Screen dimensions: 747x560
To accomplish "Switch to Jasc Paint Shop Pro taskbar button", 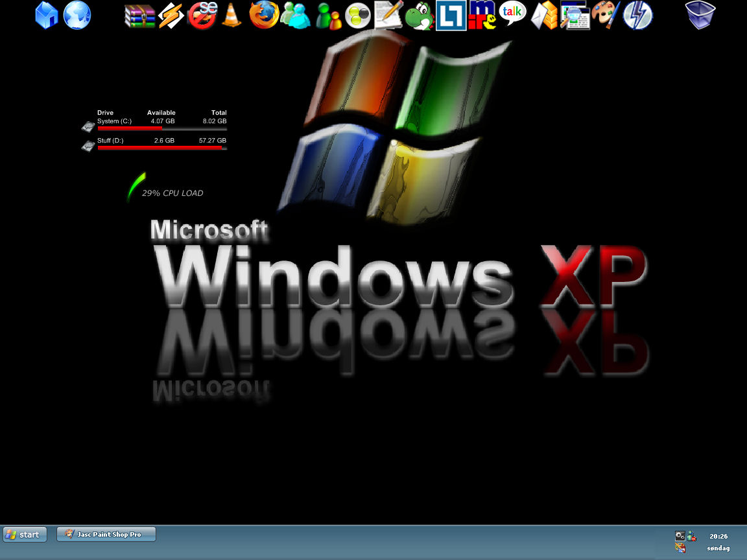I will click(x=106, y=534).
